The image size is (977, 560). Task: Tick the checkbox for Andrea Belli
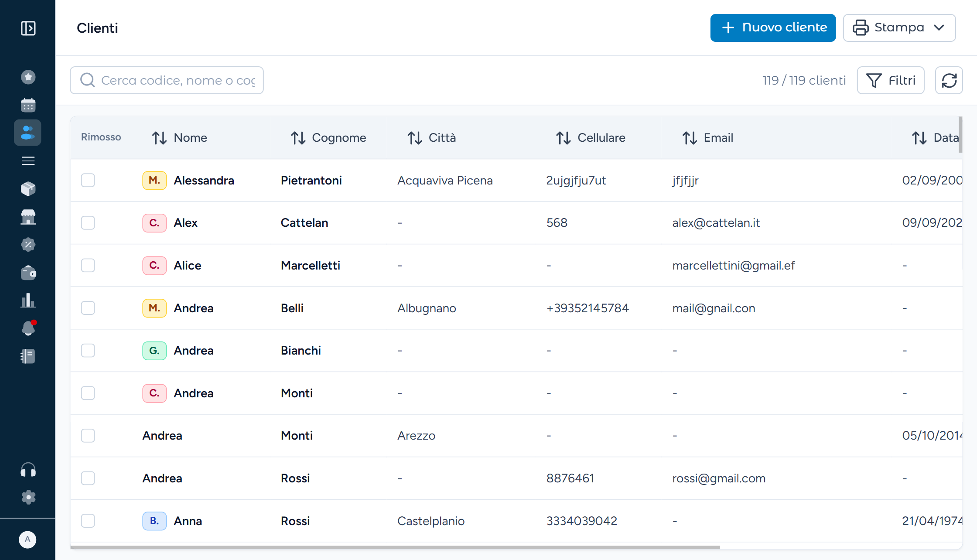point(88,308)
